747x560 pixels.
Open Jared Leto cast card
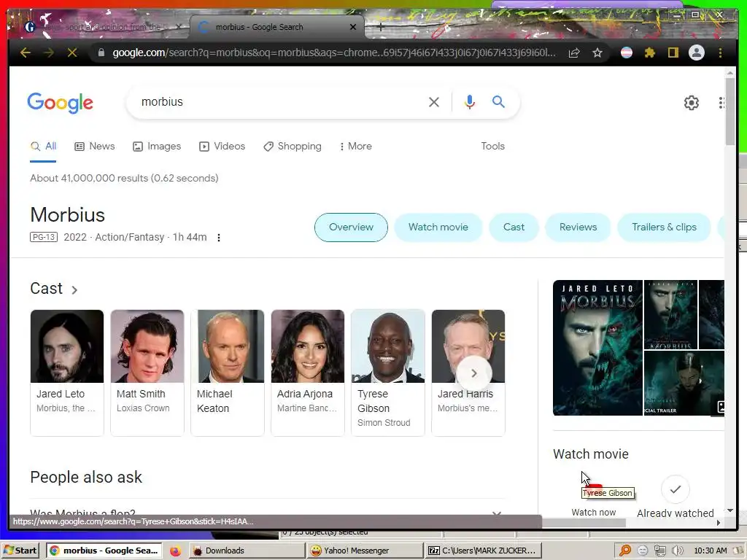coord(66,373)
